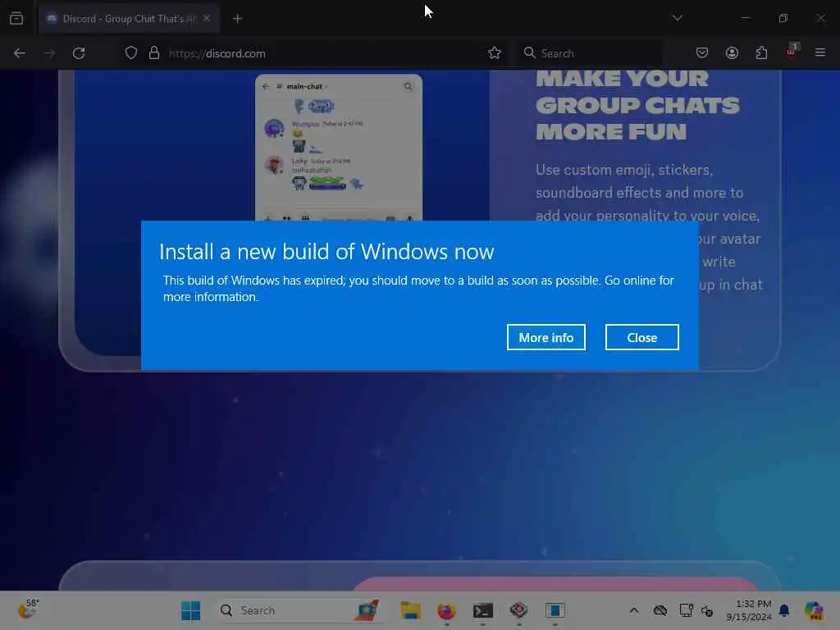Open the notifications bell icon

pos(784,610)
